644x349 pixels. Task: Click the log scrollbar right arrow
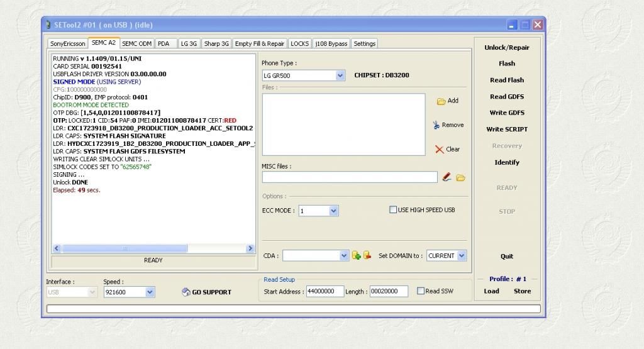coord(250,248)
